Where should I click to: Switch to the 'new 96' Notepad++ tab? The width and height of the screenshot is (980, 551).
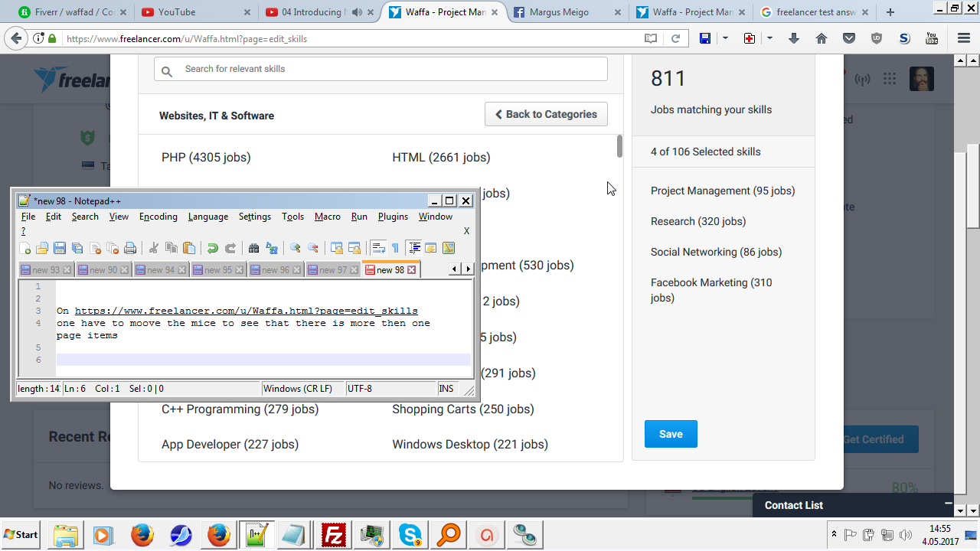(x=276, y=270)
